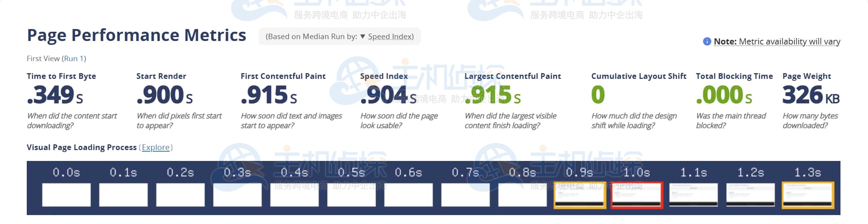The width and height of the screenshot is (868, 224).
Task: Click the Start Render label
Action: [x=161, y=76]
